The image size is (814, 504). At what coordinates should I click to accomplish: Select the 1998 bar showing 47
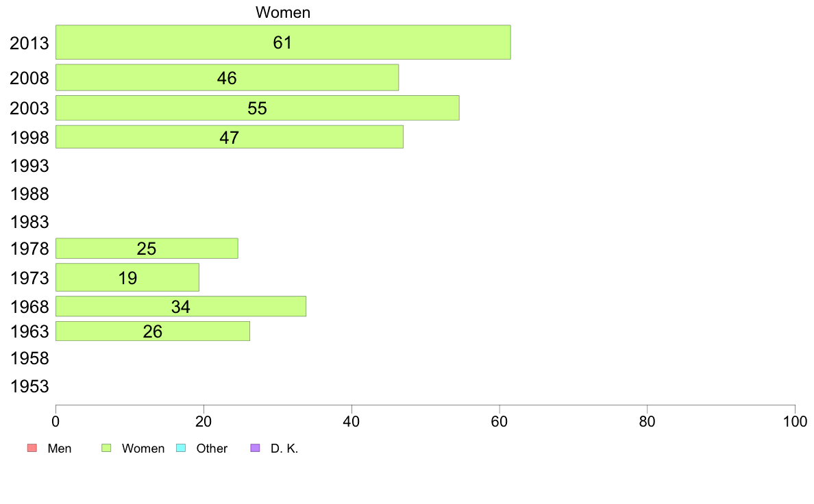pyautogui.click(x=230, y=137)
